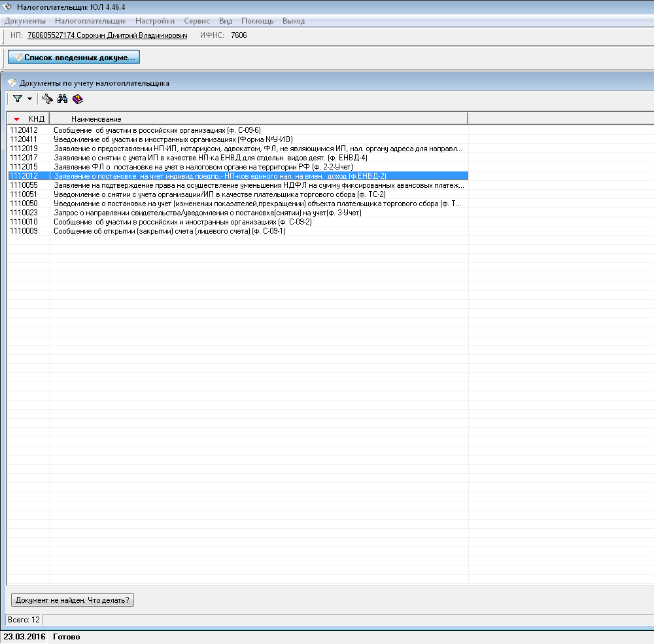The image size is (654, 644).
Task: Click the binoculars search icon
Action: pyautogui.click(x=63, y=99)
